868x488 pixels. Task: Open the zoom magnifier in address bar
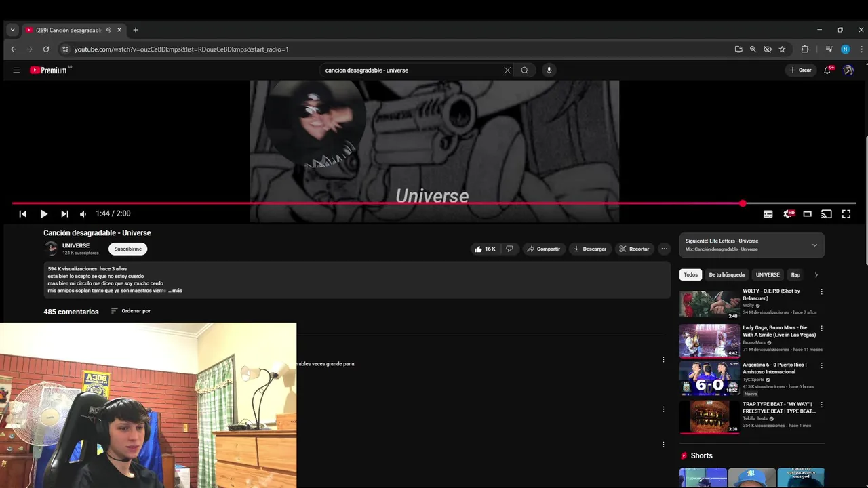click(753, 49)
